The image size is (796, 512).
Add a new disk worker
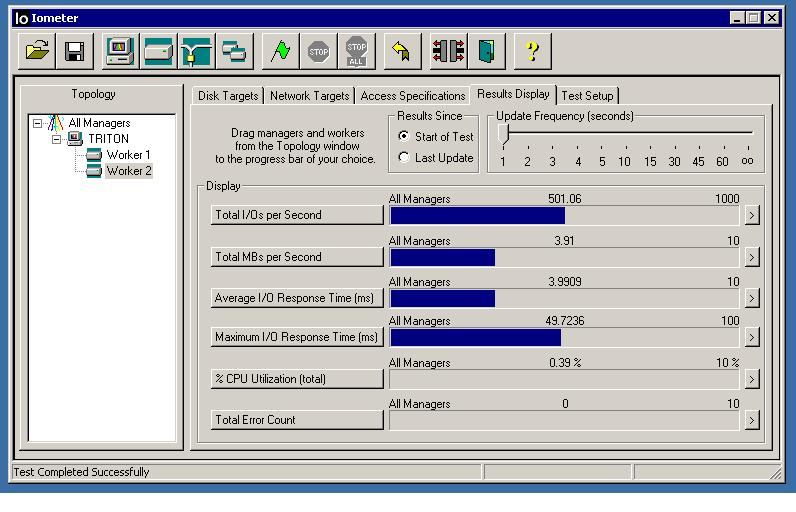(158, 51)
